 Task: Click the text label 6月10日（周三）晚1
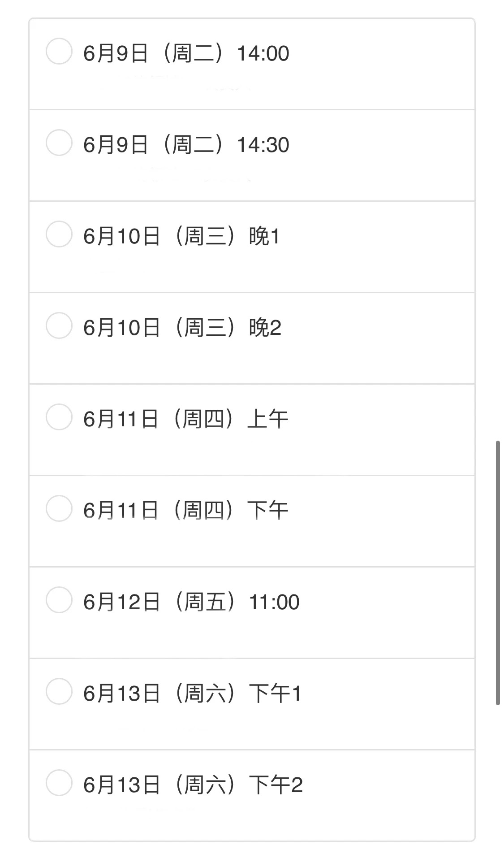tap(181, 237)
